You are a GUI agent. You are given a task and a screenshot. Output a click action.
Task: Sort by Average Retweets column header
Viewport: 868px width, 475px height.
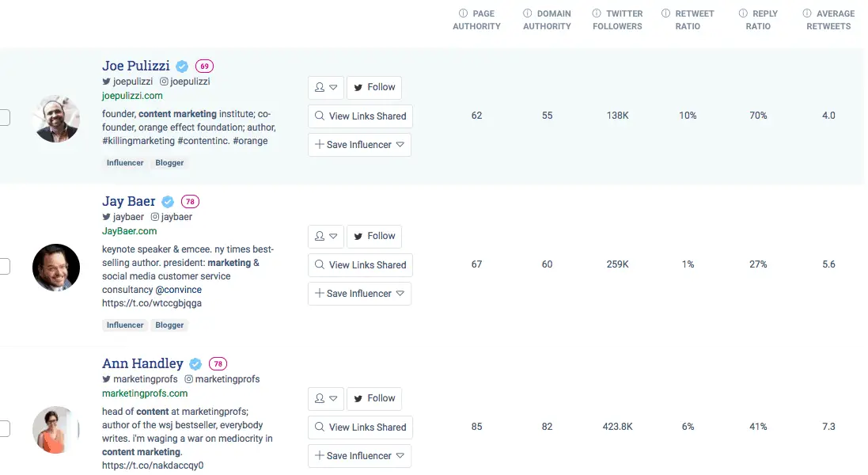(x=828, y=20)
